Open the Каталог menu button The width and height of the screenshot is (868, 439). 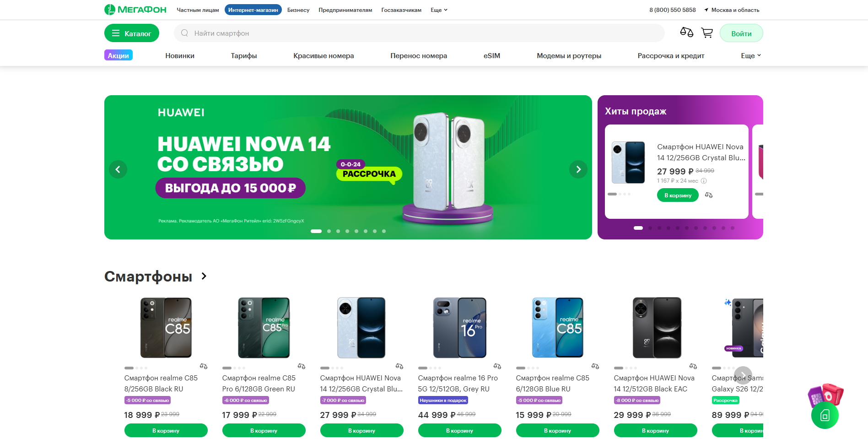[x=132, y=33]
